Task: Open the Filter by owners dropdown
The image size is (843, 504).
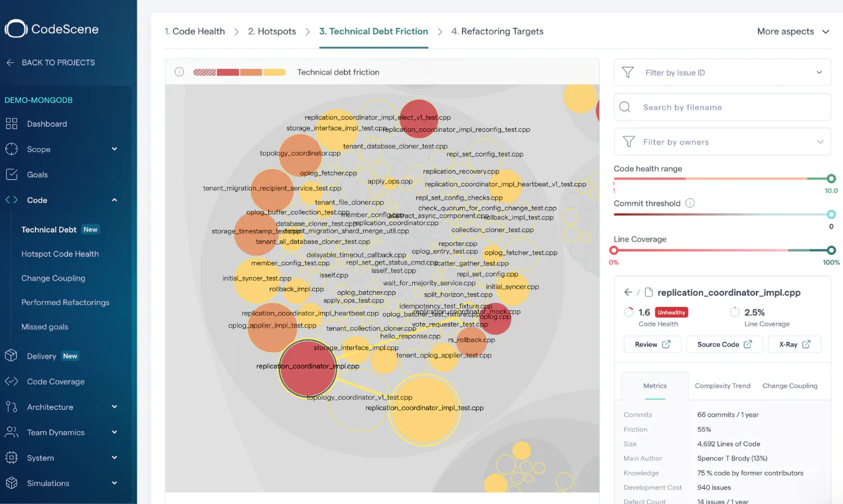Action: 722,142
